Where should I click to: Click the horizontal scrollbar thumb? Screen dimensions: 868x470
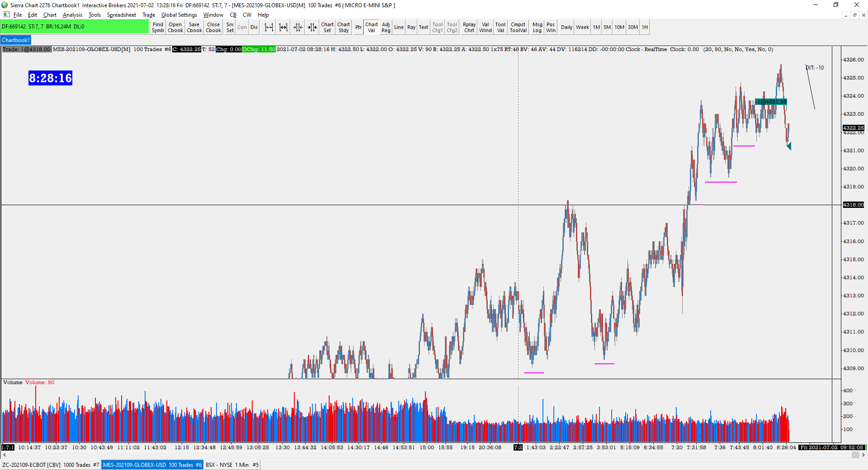pos(855,455)
